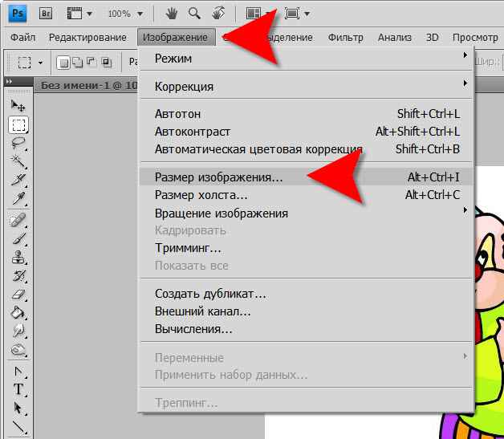The height and width of the screenshot is (439, 504).
Task: Open the Редактирование menu
Action: [87, 37]
